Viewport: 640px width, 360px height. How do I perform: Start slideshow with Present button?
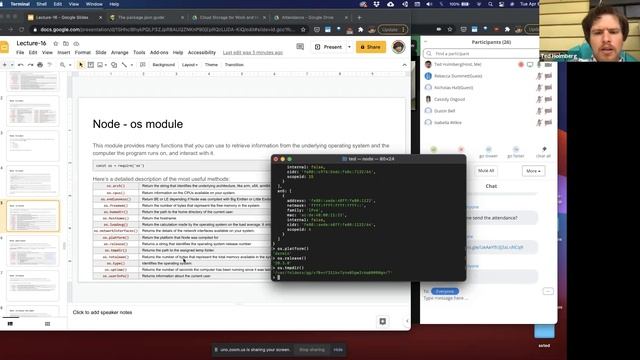(329, 47)
